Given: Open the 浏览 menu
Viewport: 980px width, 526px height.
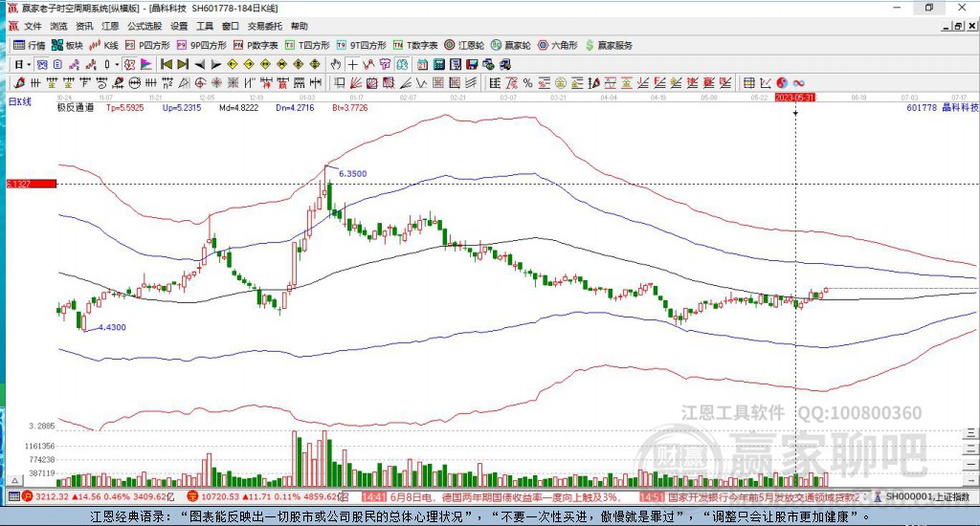Looking at the screenshot, I should pyautogui.click(x=58, y=26).
